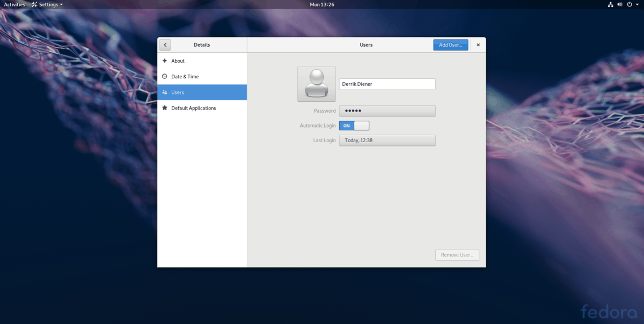Click the Remove User button
Screen dimensions: 644x324
(457, 254)
